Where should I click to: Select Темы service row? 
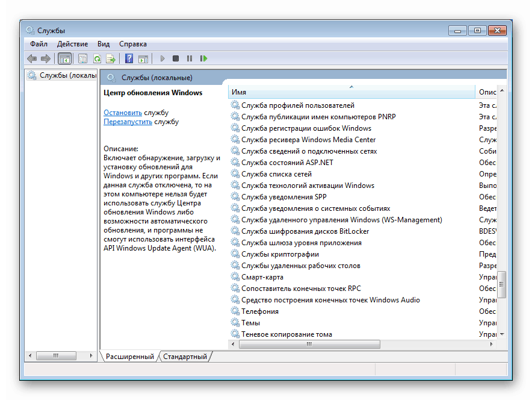tap(363, 323)
